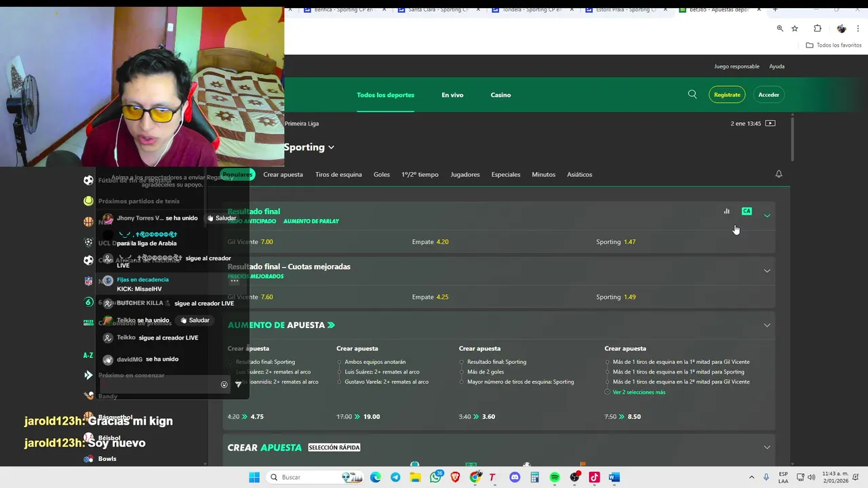The width and height of the screenshot is (868, 488).
Task: Click the microphone icon in system tray
Action: click(x=766, y=477)
